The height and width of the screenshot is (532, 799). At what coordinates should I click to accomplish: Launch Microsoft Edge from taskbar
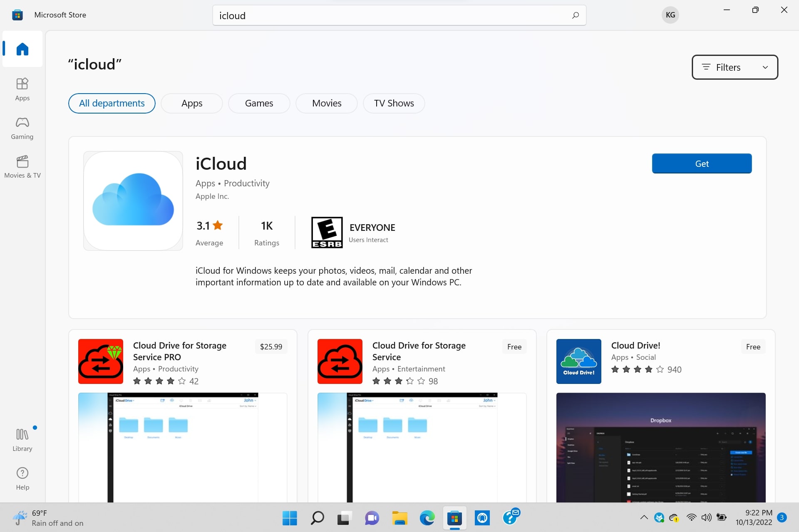pyautogui.click(x=427, y=518)
